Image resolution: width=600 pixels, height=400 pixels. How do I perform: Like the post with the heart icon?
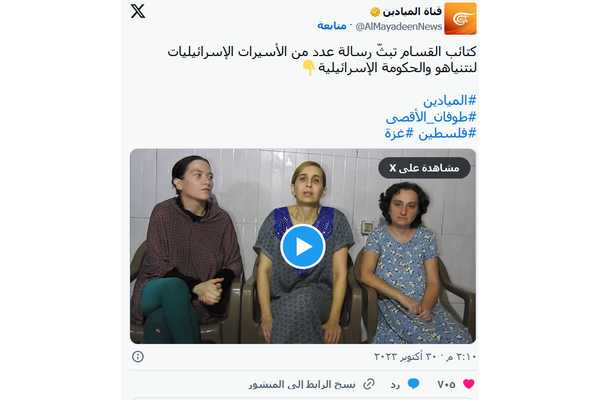(x=469, y=384)
